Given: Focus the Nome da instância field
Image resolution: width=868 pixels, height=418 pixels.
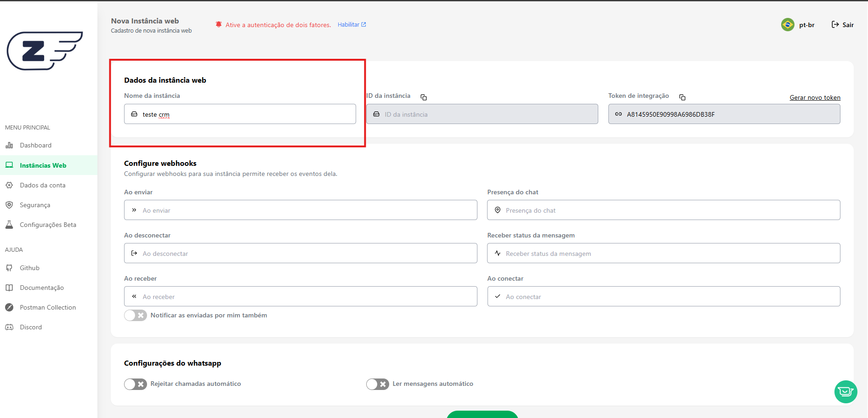Looking at the screenshot, I should (240, 114).
